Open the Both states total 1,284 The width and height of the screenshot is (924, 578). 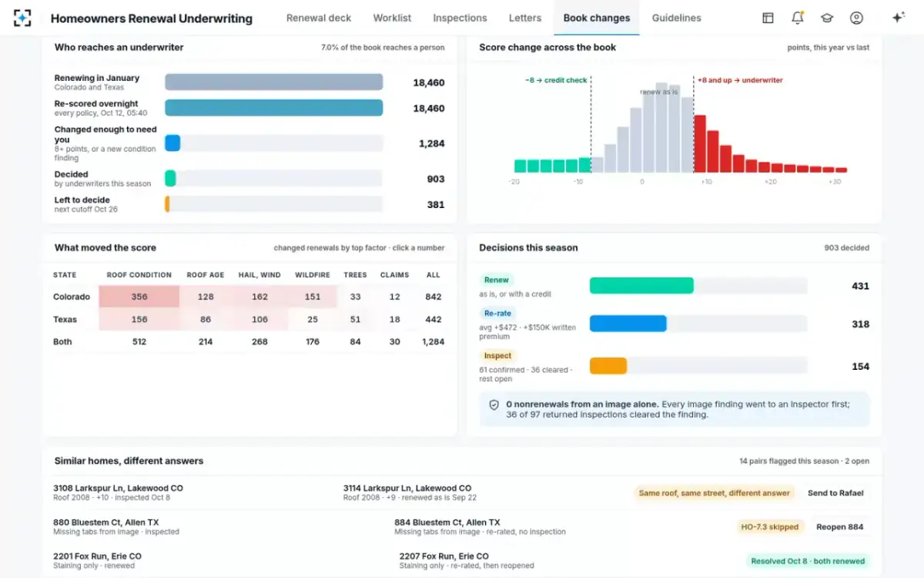coord(434,341)
